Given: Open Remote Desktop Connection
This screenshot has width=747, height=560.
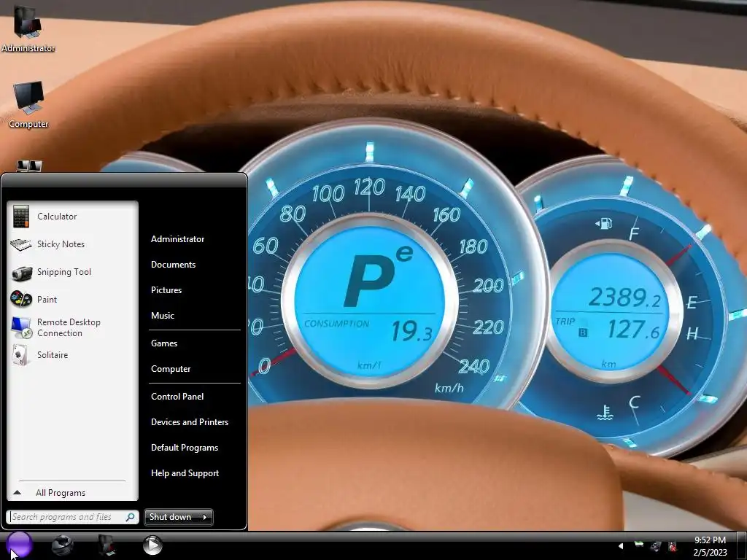Looking at the screenshot, I should point(72,327).
